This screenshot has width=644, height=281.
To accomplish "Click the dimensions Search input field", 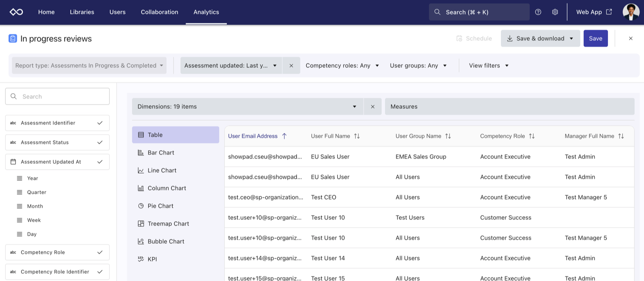I will click(x=57, y=96).
